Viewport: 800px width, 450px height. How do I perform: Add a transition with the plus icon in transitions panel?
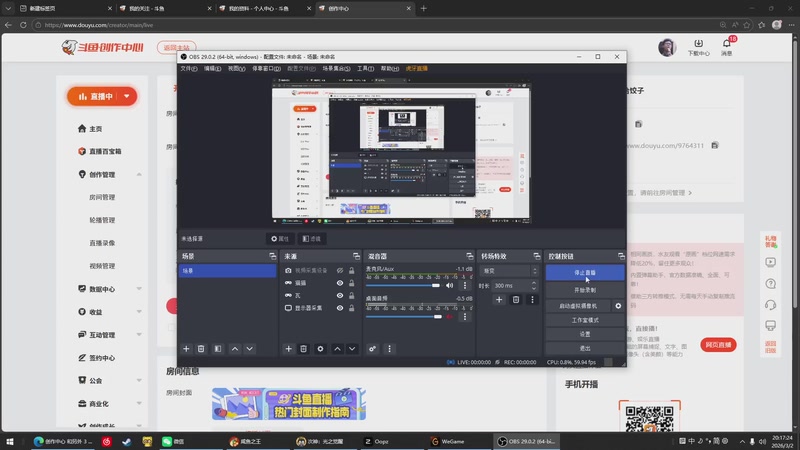pos(499,299)
